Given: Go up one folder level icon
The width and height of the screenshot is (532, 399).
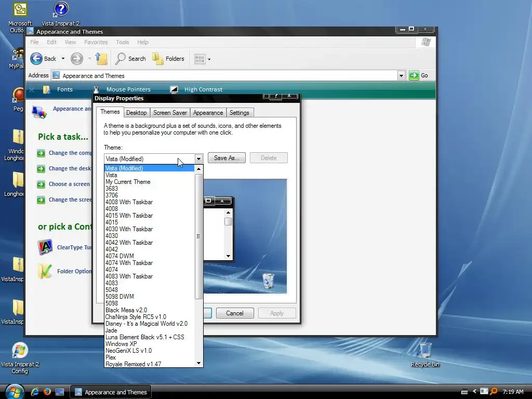Looking at the screenshot, I should coord(101,59).
